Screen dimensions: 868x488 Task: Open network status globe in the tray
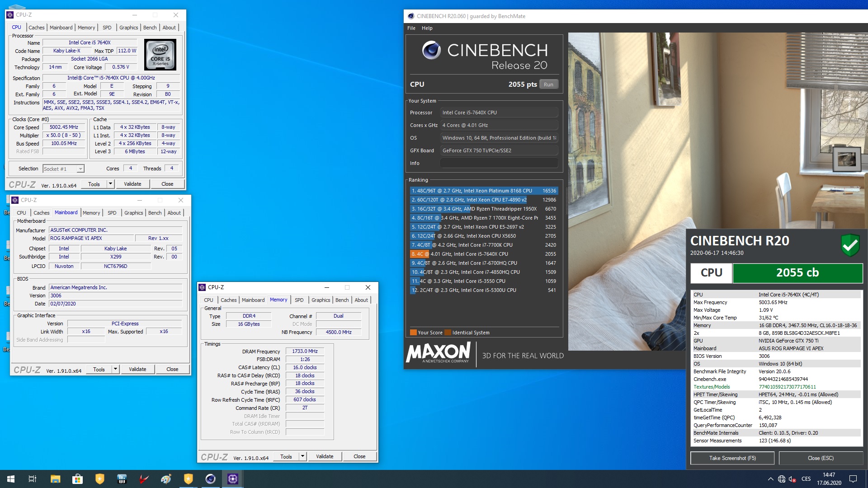point(782,479)
